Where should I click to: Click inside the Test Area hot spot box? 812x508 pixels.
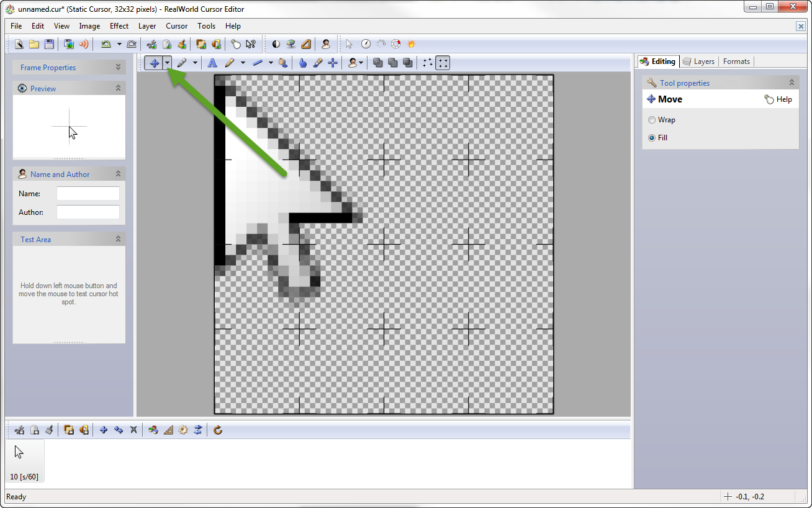coord(69,294)
